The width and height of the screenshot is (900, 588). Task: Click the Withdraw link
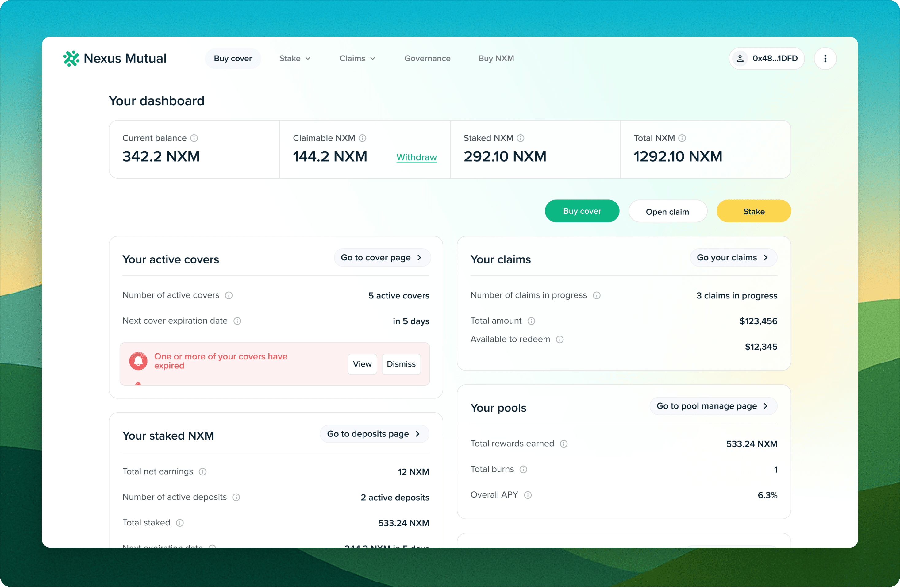point(416,157)
